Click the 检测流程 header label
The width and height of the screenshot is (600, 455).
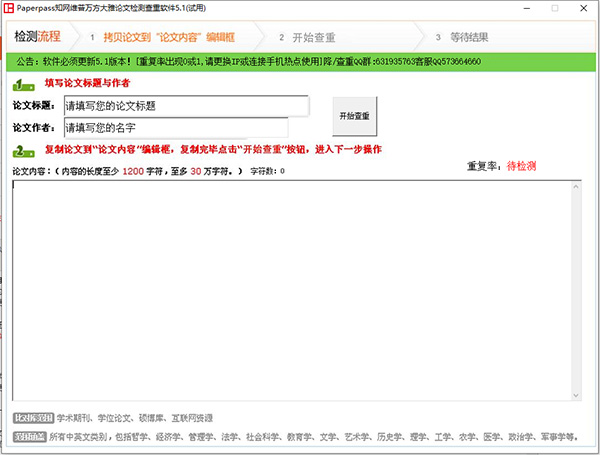38,36
